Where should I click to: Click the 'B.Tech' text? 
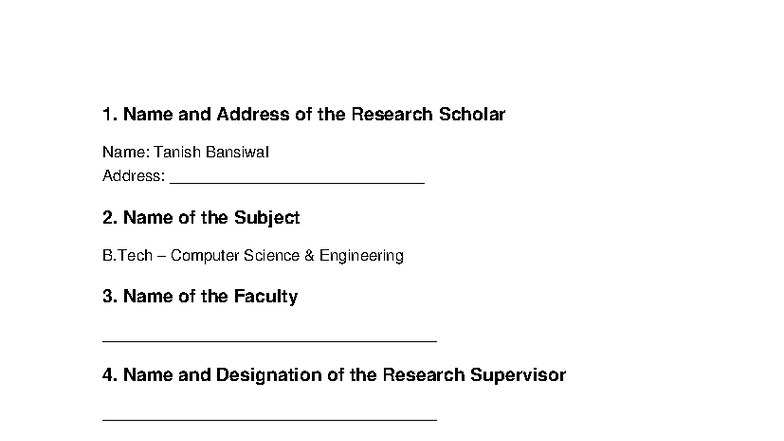(127, 256)
